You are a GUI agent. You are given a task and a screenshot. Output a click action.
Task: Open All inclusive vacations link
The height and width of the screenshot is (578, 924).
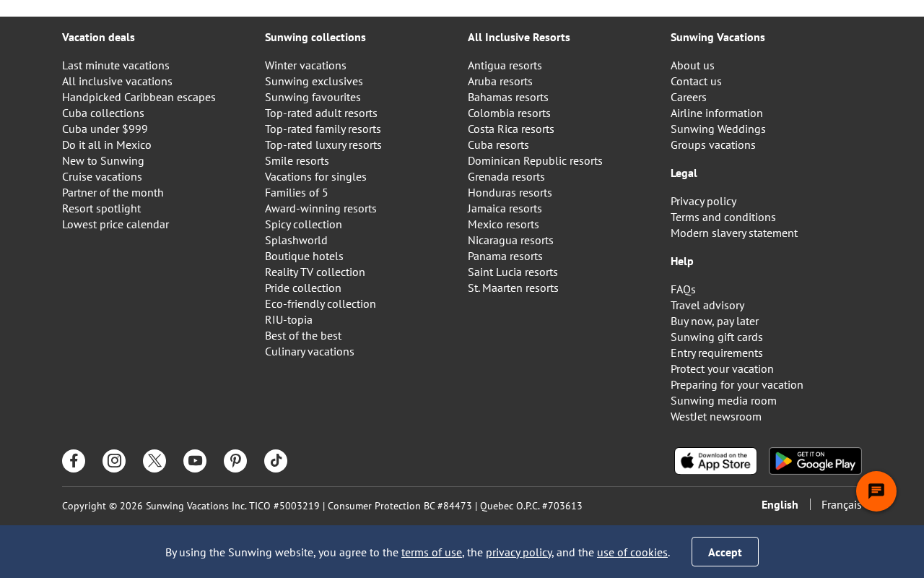(x=117, y=81)
